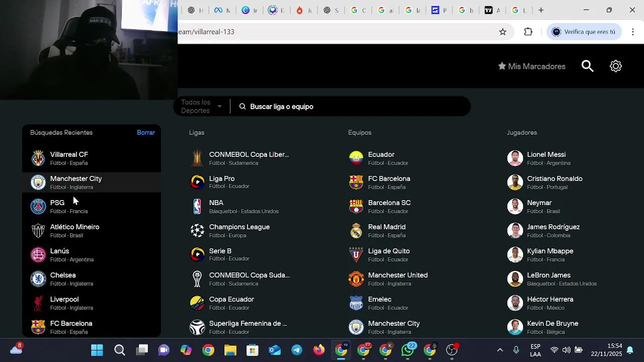This screenshot has width=644, height=362.
Task: Click the address bar URL
Action: click(x=206, y=32)
